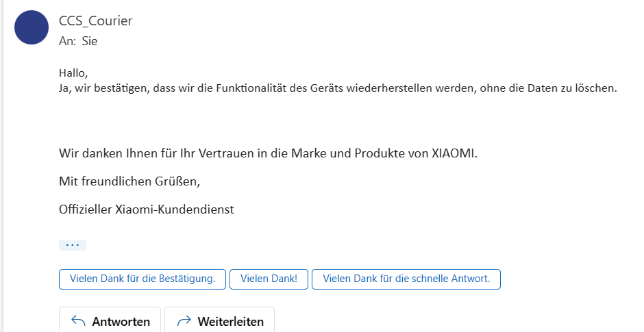
Task: Click the "Mit freundlichen Grüßen," closing line
Action: pos(129,181)
